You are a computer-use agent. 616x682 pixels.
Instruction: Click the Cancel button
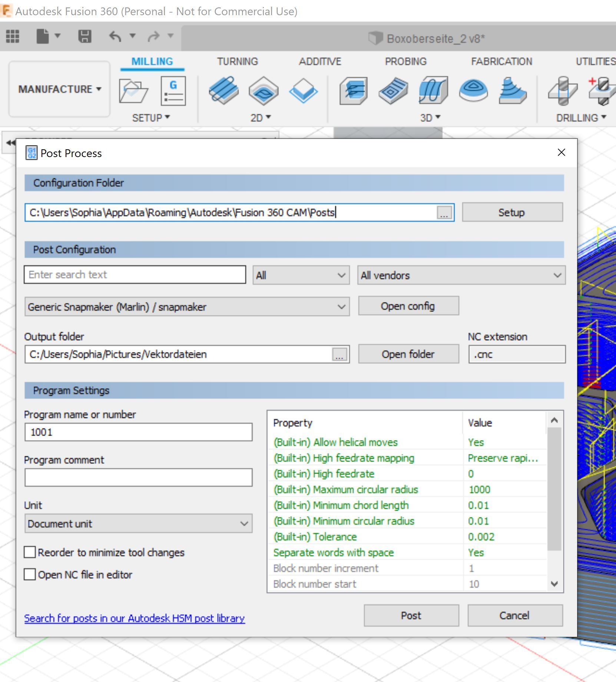(515, 615)
